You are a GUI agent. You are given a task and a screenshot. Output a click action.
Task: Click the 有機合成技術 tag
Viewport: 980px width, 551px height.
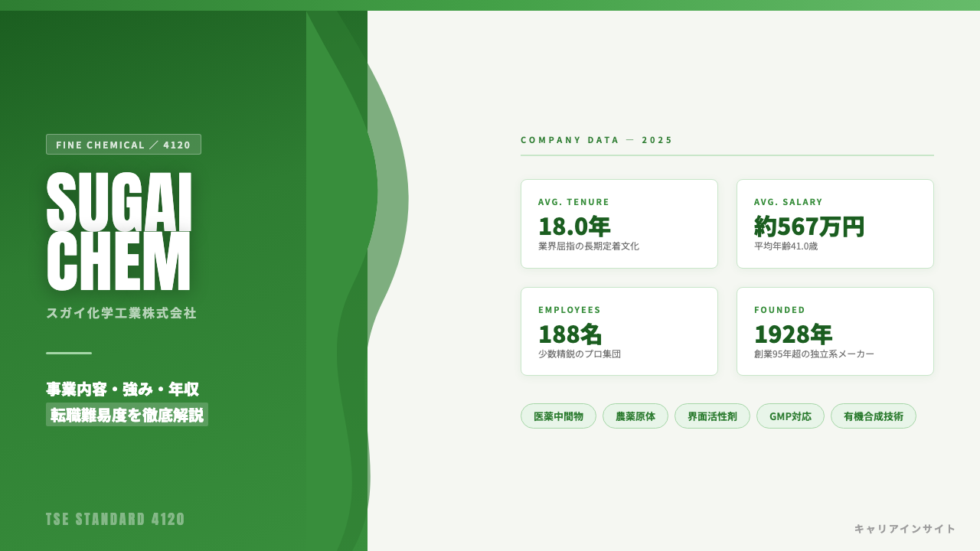(874, 416)
